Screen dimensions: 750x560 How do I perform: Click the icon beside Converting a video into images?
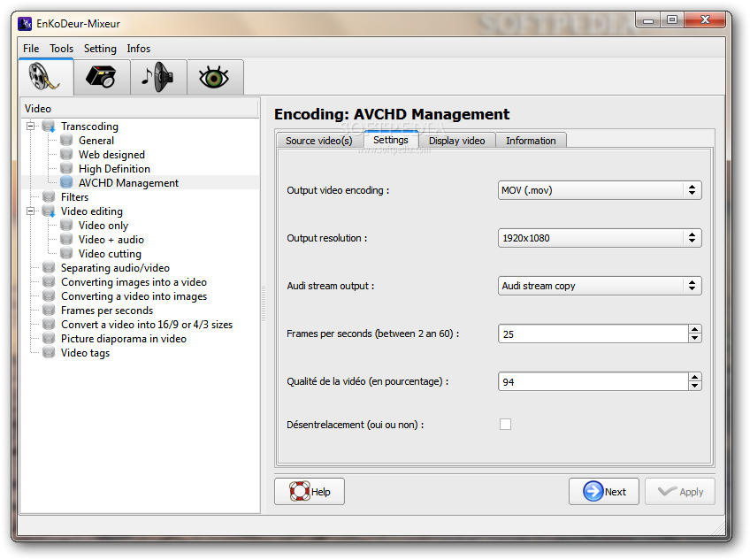[49, 295]
